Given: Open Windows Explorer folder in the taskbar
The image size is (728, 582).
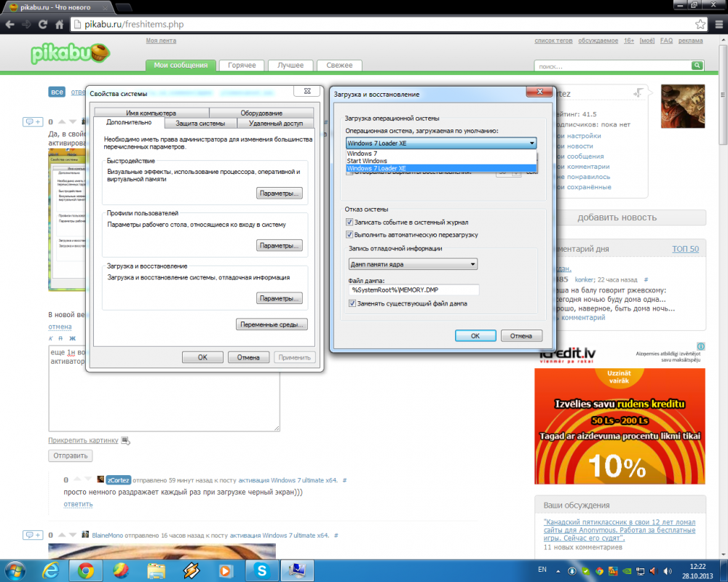Looking at the screenshot, I should 156,571.
